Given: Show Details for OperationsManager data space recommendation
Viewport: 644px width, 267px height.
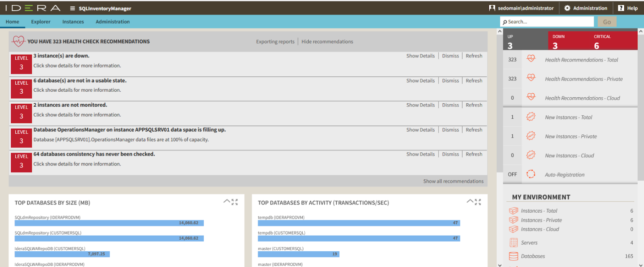Looking at the screenshot, I should coord(420,130).
